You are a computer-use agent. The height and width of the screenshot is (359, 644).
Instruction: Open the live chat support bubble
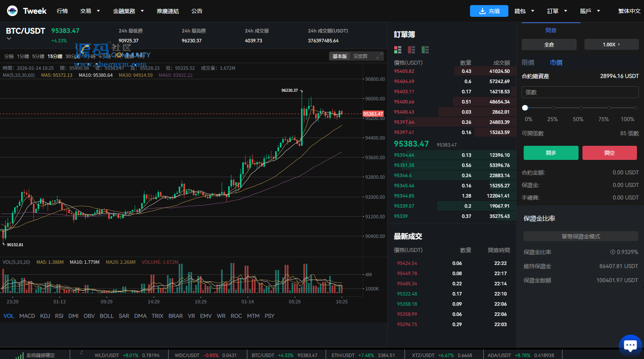click(x=630, y=345)
